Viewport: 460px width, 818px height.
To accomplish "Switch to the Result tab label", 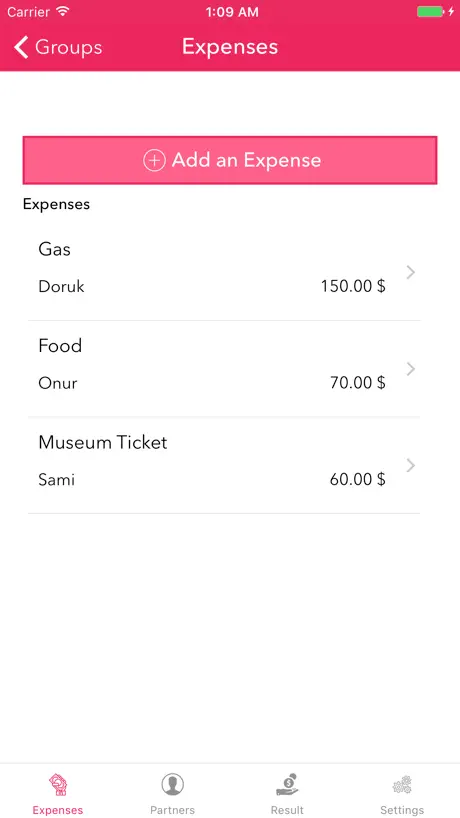I will (287, 810).
